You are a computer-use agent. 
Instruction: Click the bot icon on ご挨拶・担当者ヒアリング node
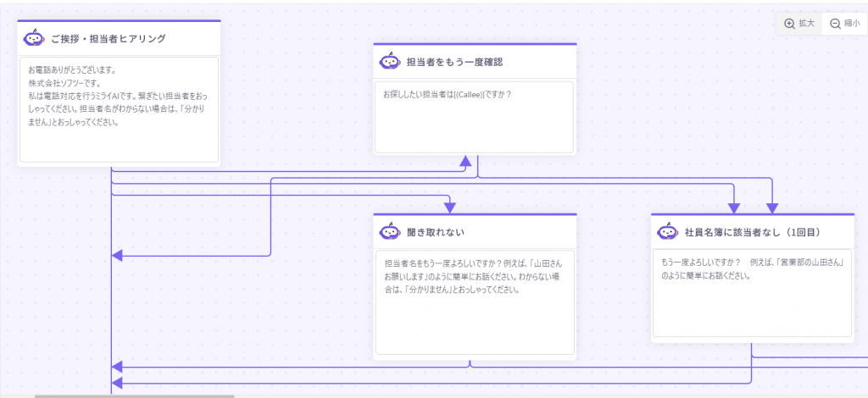[34, 38]
